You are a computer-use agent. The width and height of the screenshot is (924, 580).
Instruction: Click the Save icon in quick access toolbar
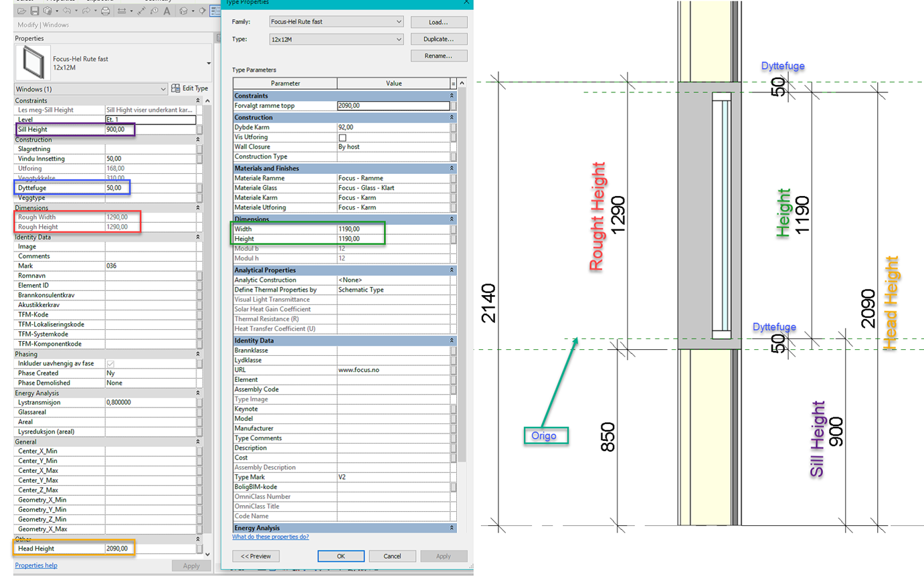35,11
